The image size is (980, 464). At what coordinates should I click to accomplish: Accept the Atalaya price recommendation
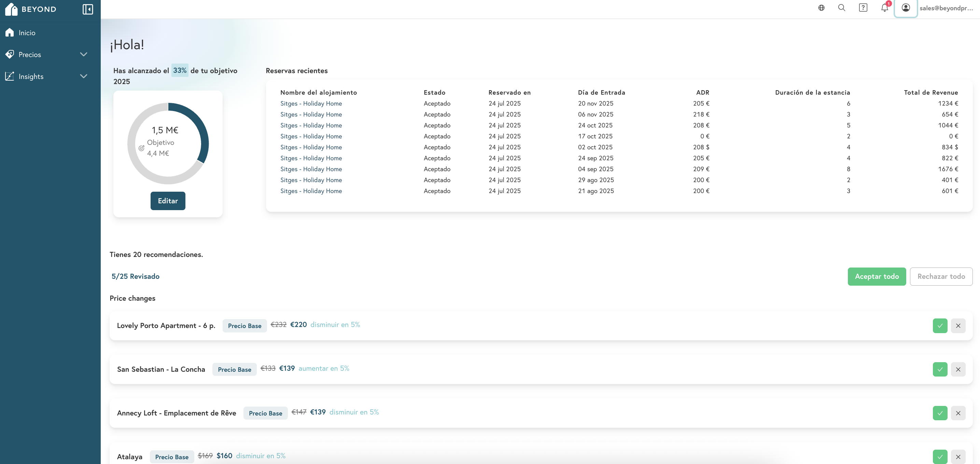pos(940,457)
